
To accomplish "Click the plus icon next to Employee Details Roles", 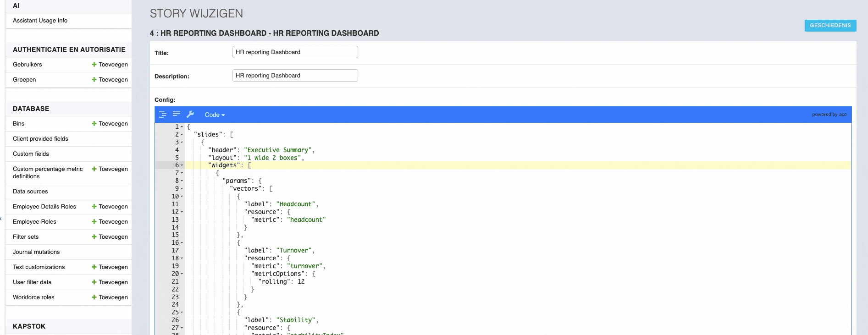I will (x=94, y=207).
